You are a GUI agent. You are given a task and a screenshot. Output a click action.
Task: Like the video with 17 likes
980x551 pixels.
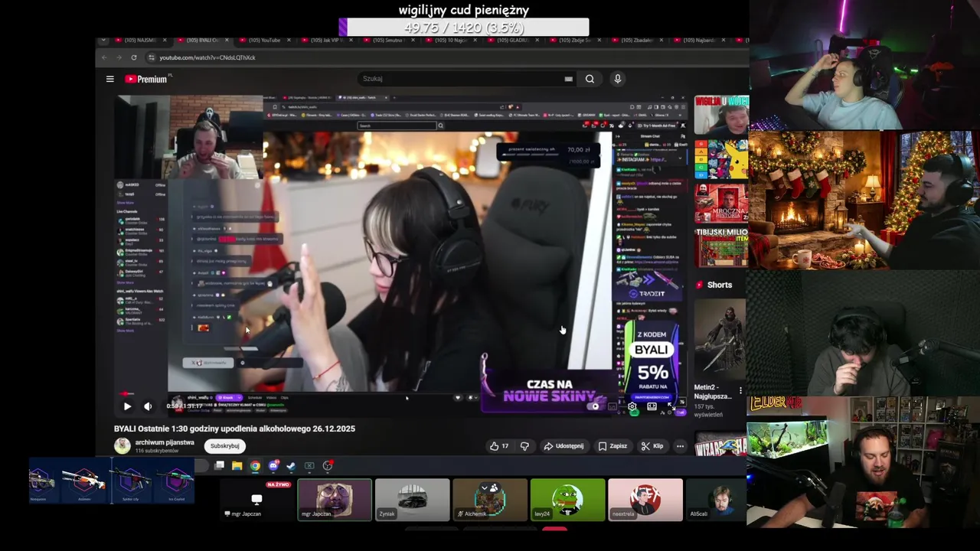(499, 446)
